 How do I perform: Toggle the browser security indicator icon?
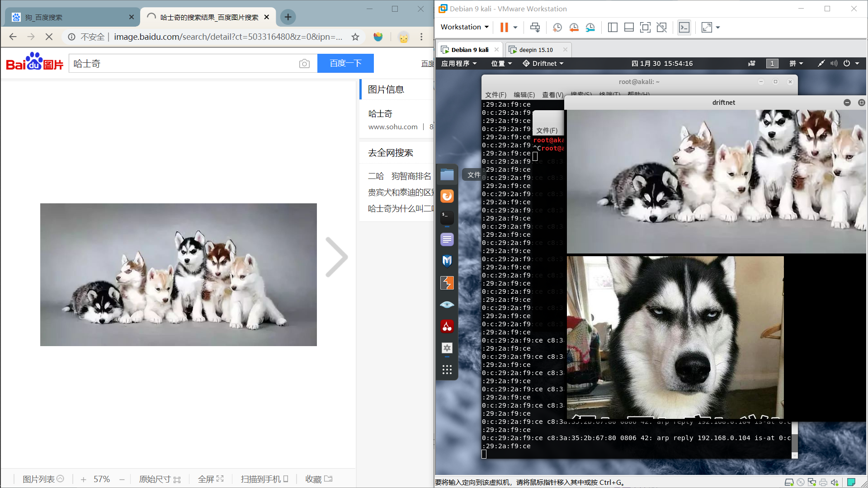pyautogui.click(x=71, y=37)
